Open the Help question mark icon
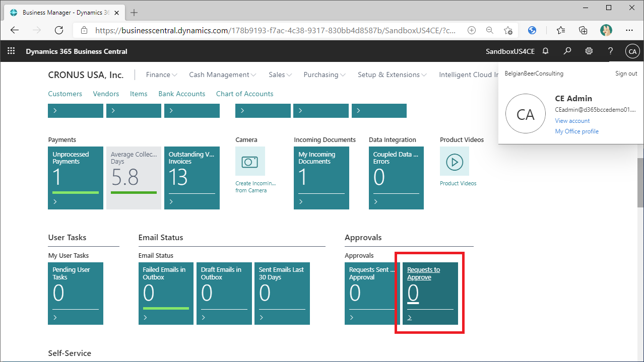 click(x=610, y=51)
